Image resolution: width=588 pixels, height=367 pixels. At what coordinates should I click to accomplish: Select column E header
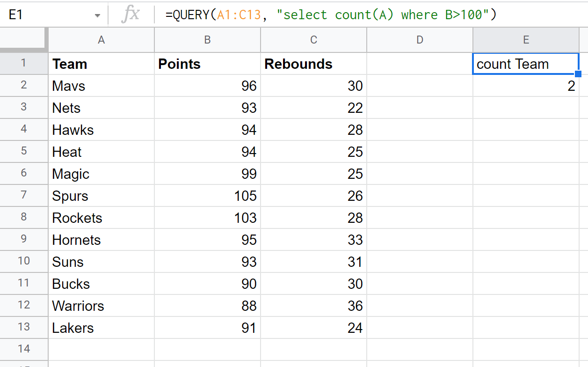(526, 40)
